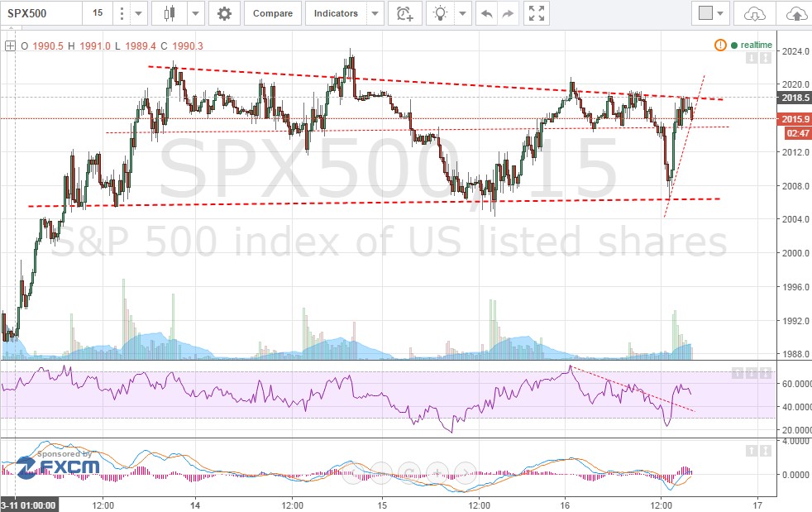The image size is (812, 512).
Task: Move MACD pane up arrow button
Action: (752, 451)
